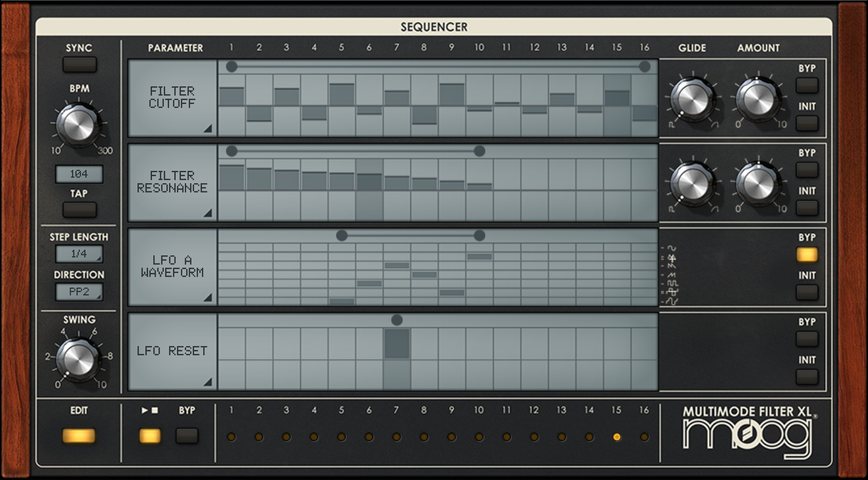
Task: Click the Filter Cutoff loop end handle
Action: click(x=644, y=67)
